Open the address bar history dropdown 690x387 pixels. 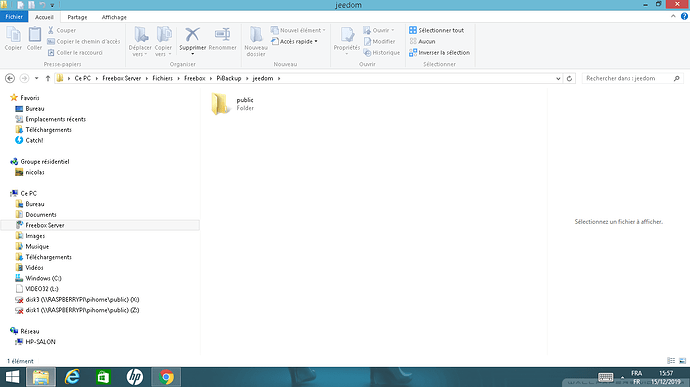click(x=558, y=78)
